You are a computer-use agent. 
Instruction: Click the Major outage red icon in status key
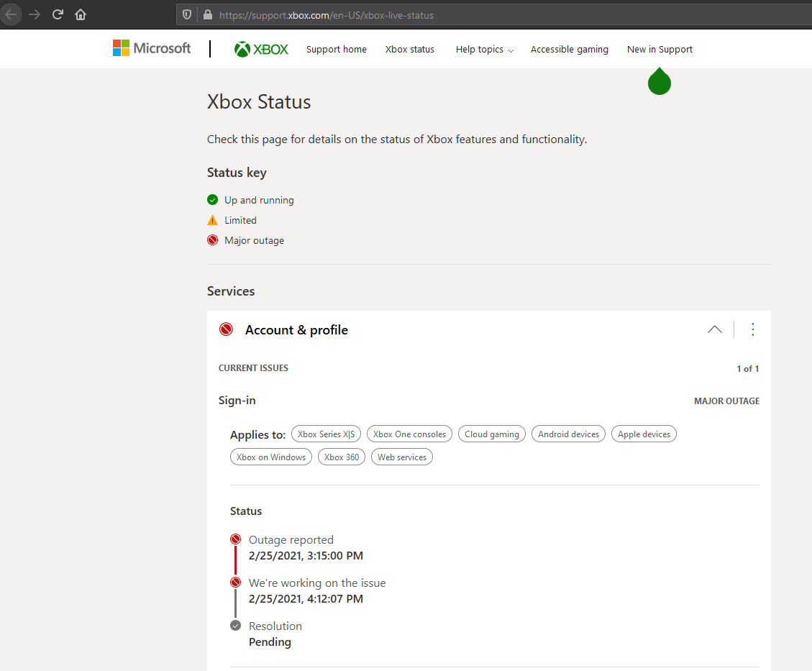pos(212,240)
